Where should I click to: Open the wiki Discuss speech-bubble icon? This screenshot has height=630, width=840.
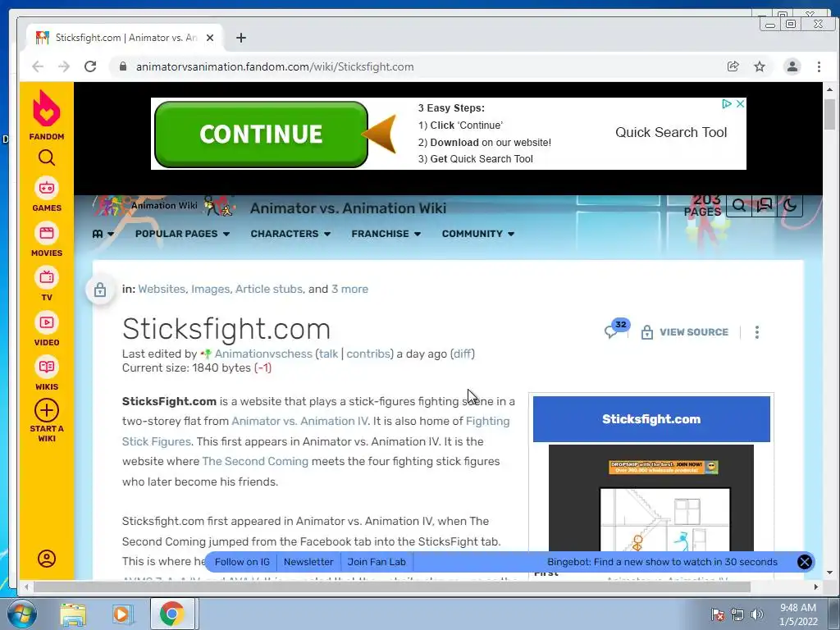coord(765,205)
